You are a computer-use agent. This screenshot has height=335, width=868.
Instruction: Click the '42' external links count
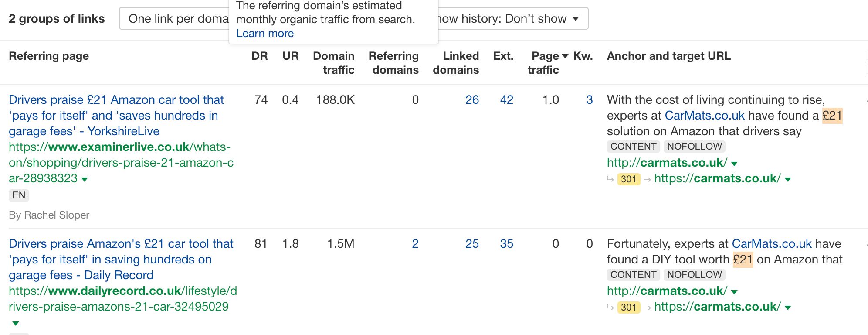tap(506, 99)
